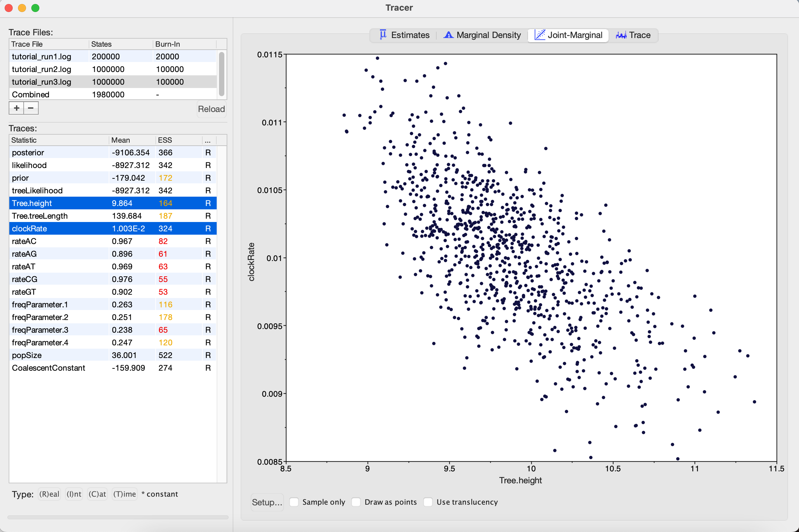Click the Trace tab waveform icon
The width and height of the screenshot is (799, 532).
click(x=621, y=35)
